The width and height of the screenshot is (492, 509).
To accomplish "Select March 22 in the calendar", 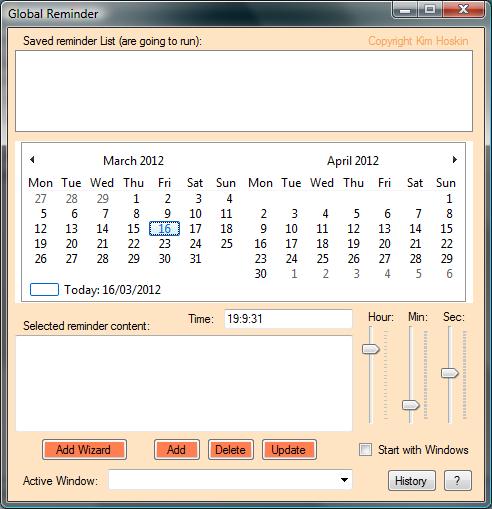I will point(134,244).
